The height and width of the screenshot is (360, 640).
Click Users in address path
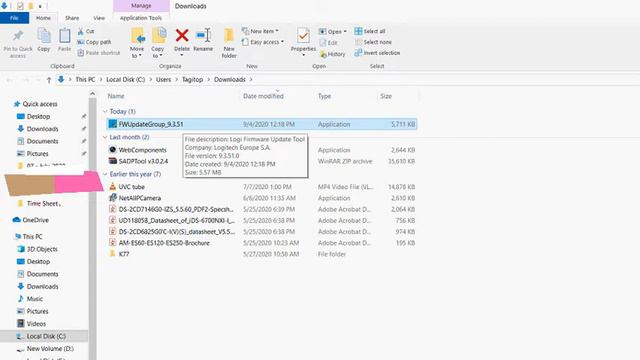163,80
